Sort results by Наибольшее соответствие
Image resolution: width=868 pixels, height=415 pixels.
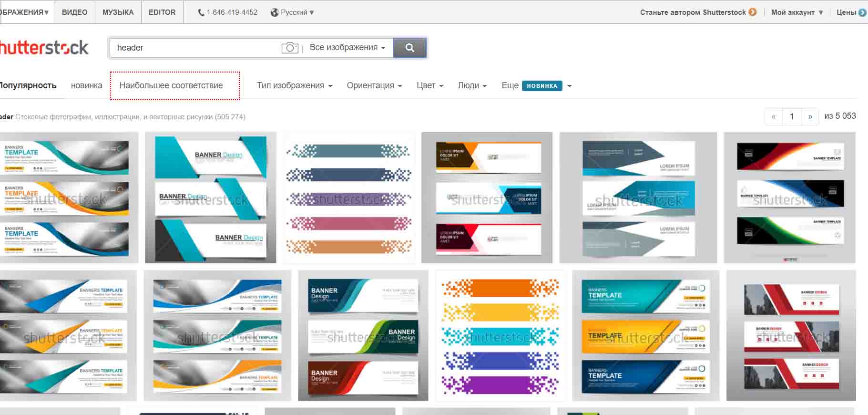(171, 85)
